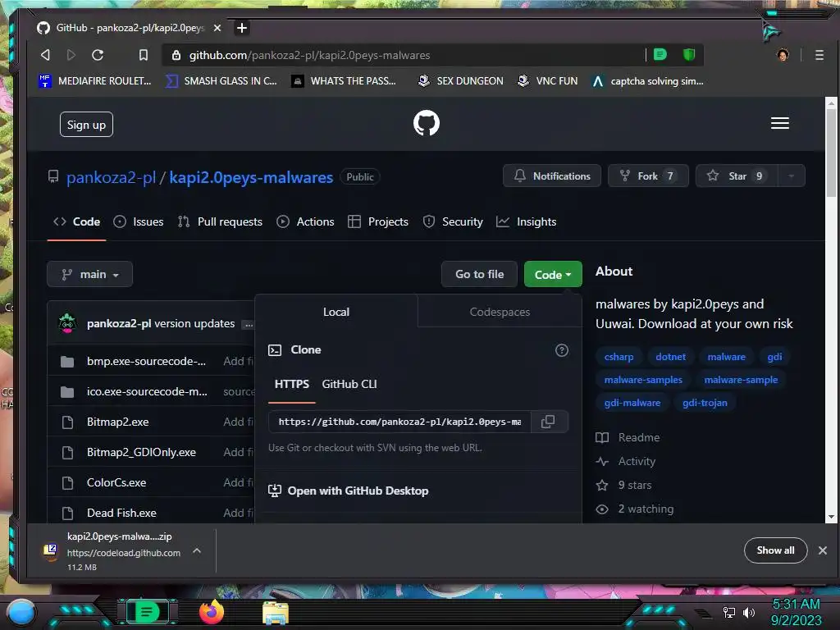The width and height of the screenshot is (840, 630).
Task: Open the Projects tab
Action: tap(378, 221)
